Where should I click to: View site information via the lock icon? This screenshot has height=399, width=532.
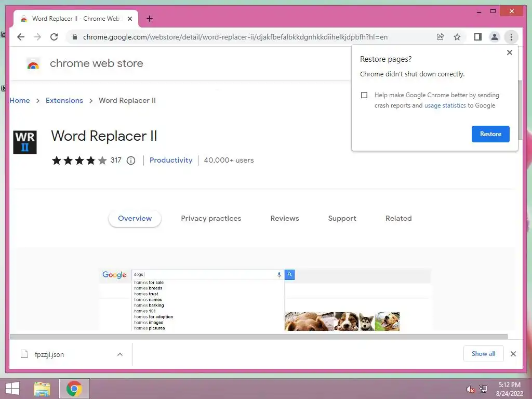[x=75, y=37]
